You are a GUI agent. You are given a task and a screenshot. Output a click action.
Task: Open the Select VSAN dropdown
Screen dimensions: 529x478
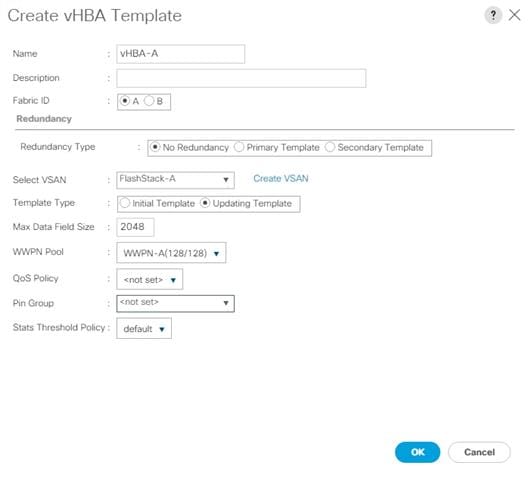tap(175, 179)
